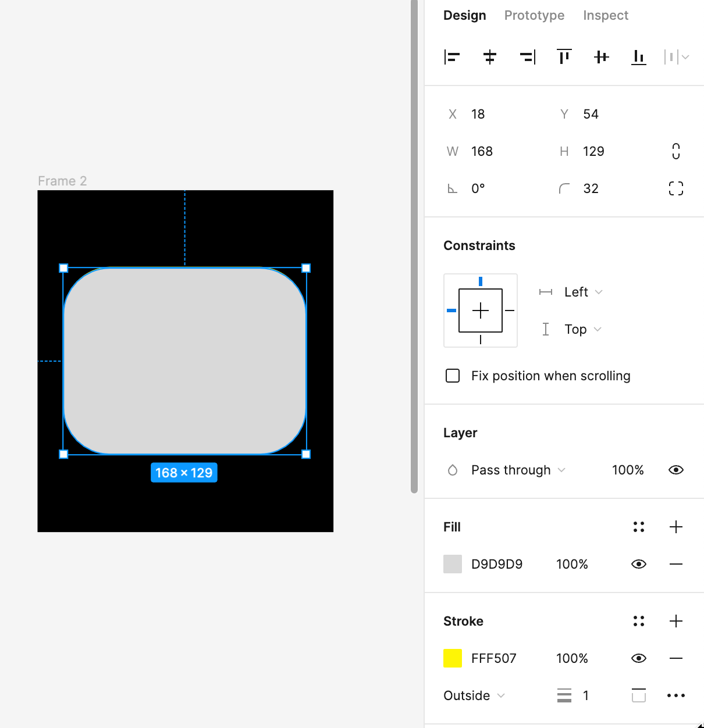Edit the stroke opacity 100%

pyautogui.click(x=572, y=658)
